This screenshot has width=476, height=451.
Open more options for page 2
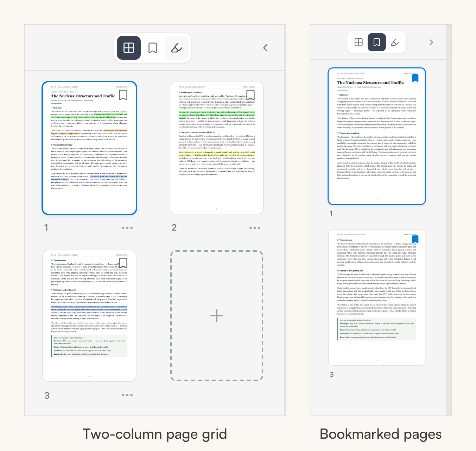255,228
